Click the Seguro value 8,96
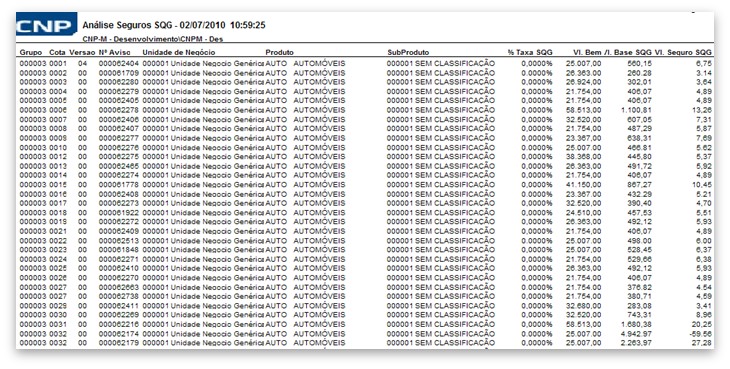730x369 pixels. (x=703, y=315)
